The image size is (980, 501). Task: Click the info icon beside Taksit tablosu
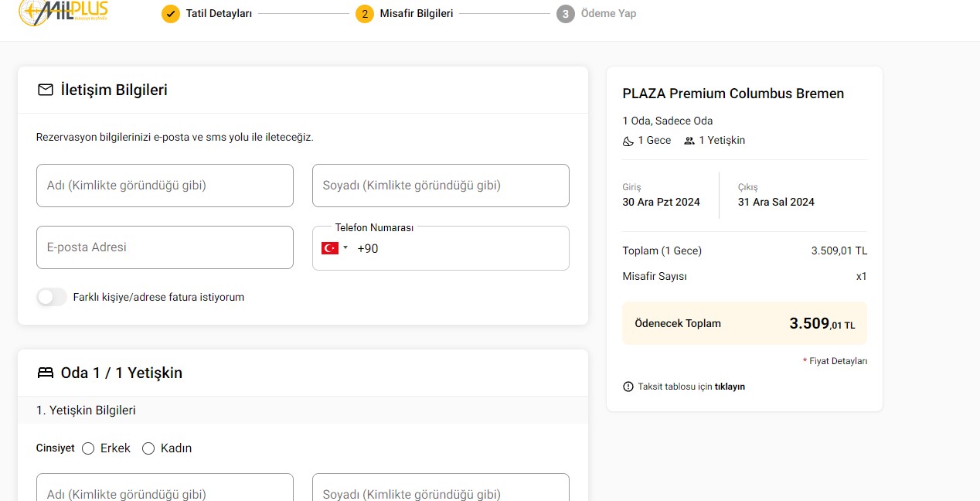[628, 387]
